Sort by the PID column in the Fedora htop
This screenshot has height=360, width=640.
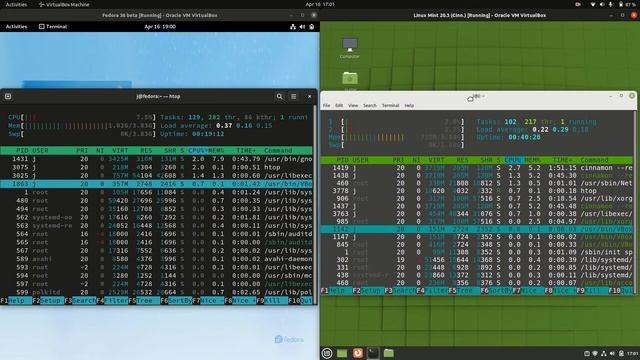point(22,151)
